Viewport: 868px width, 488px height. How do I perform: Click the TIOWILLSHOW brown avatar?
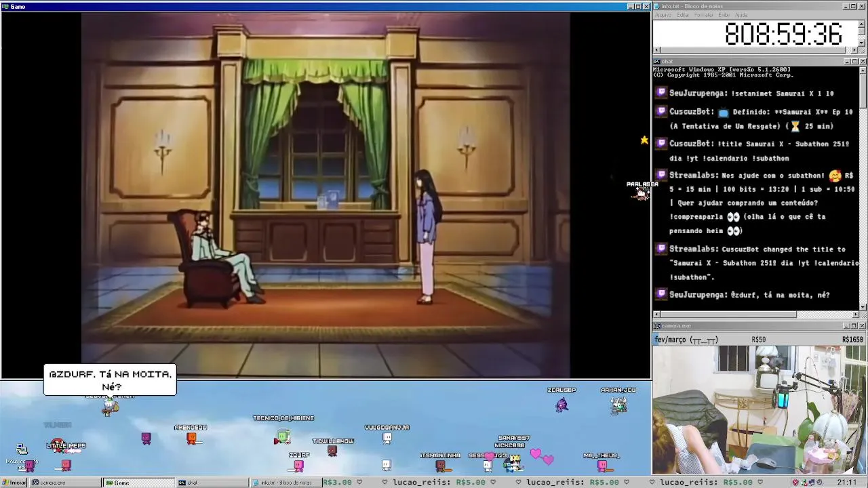(x=332, y=450)
